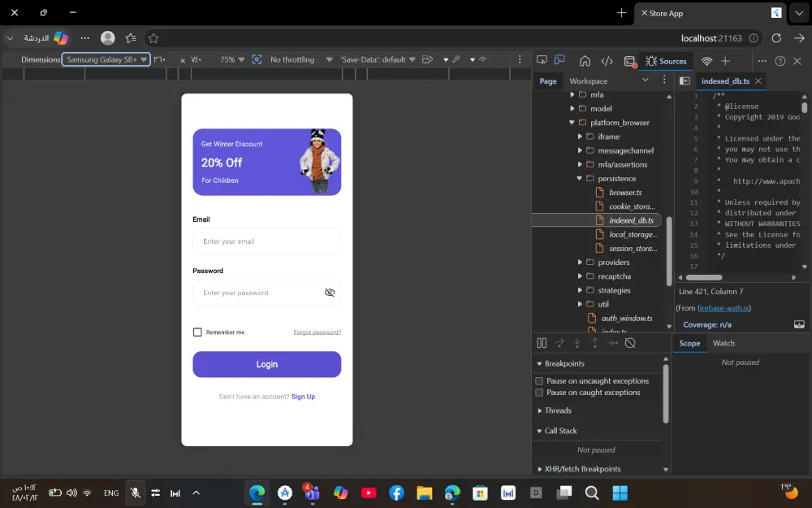The width and height of the screenshot is (812, 508).
Task: Open the browser.ts file
Action: (625, 193)
